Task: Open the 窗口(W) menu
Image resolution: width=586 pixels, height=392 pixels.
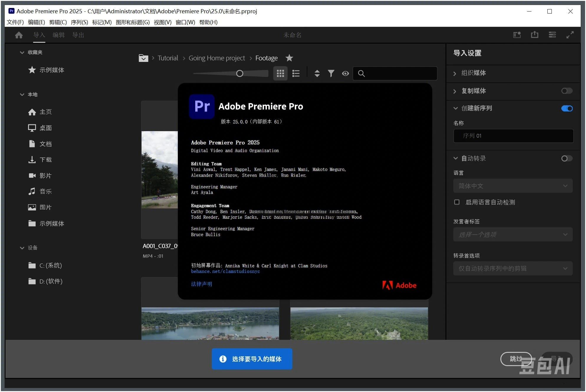Action: click(186, 22)
